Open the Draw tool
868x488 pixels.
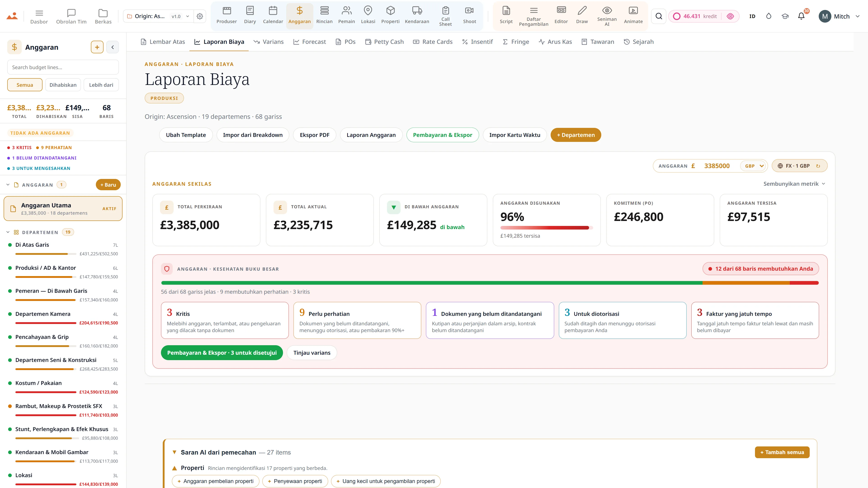tap(582, 16)
